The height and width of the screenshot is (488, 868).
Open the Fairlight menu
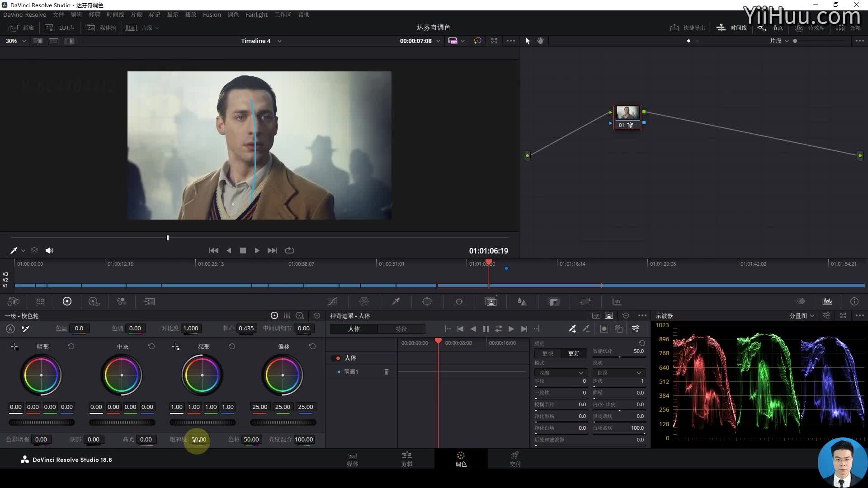coord(256,14)
